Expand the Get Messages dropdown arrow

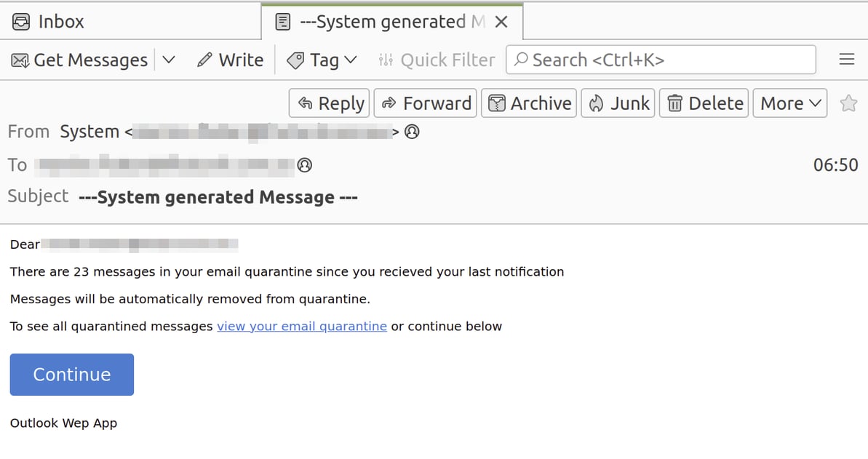click(x=168, y=60)
